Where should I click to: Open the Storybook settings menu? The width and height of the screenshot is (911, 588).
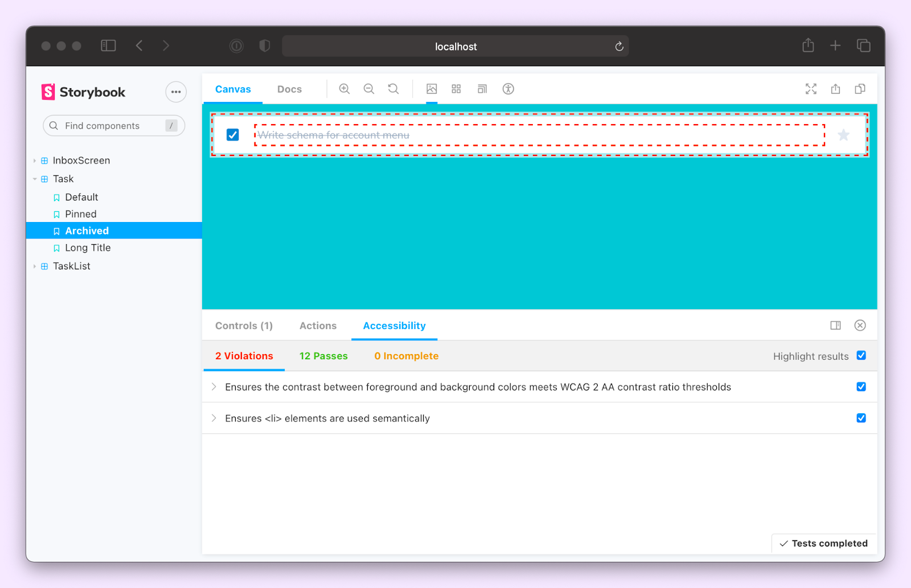click(175, 92)
